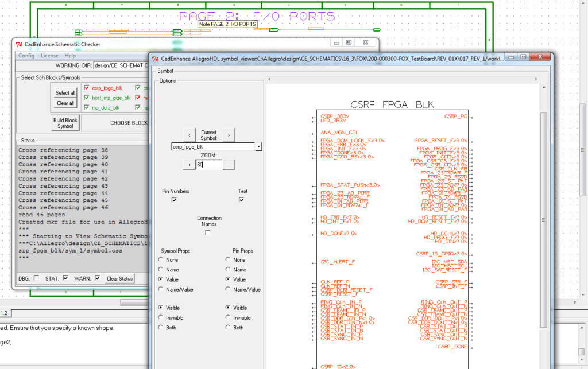This screenshot has width=588, height=369.
Task: Click symbol canvas scroll-up arrow
Action: 544,87
